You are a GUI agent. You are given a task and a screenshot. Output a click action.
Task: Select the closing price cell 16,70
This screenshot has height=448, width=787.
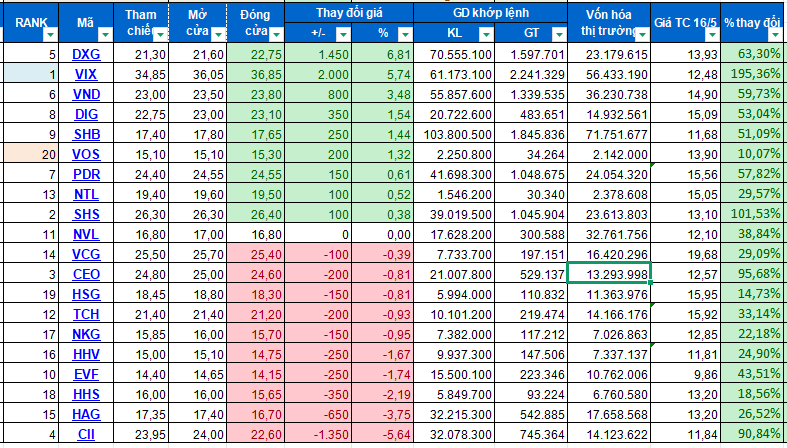pyautogui.click(x=255, y=414)
